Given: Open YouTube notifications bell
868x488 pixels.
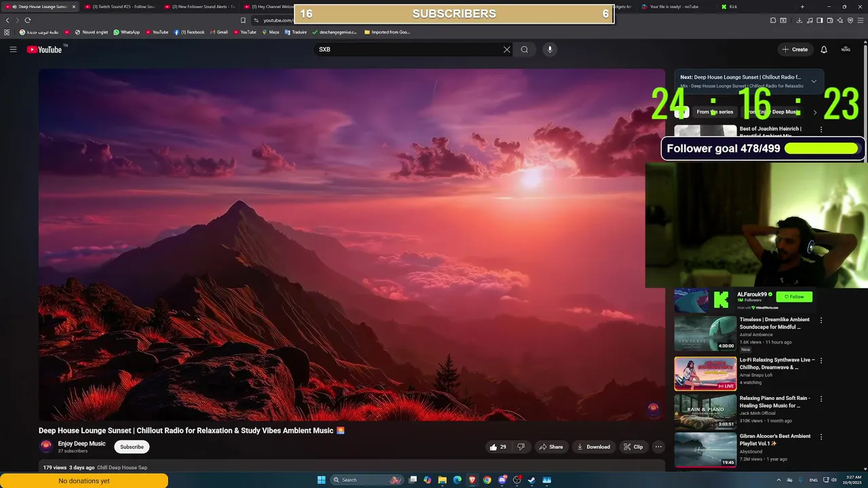Looking at the screenshot, I should pos(824,49).
